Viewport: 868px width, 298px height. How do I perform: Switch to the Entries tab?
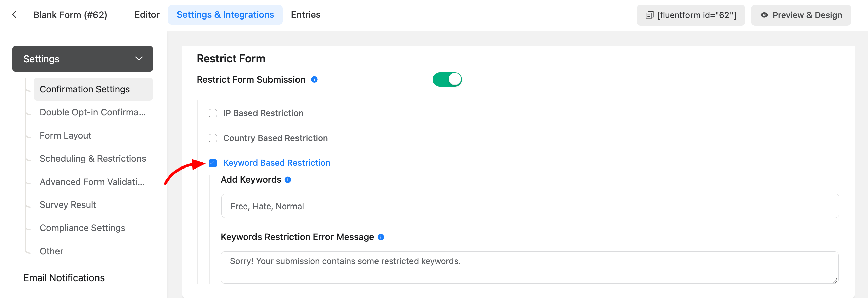[305, 15]
